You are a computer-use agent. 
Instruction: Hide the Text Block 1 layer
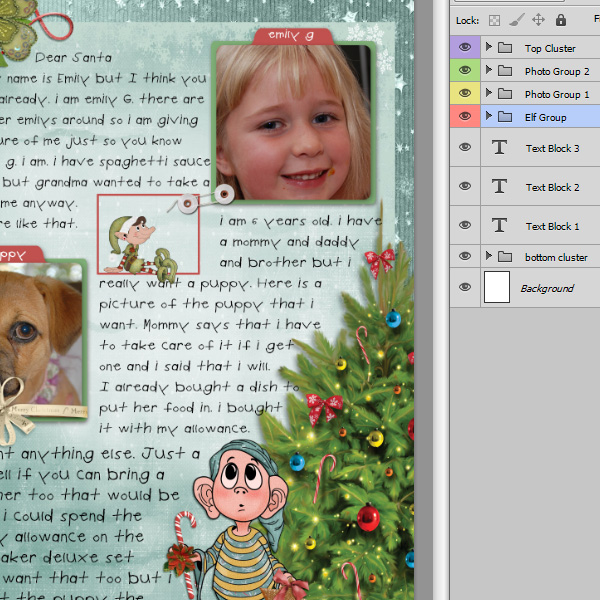(465, 225)
